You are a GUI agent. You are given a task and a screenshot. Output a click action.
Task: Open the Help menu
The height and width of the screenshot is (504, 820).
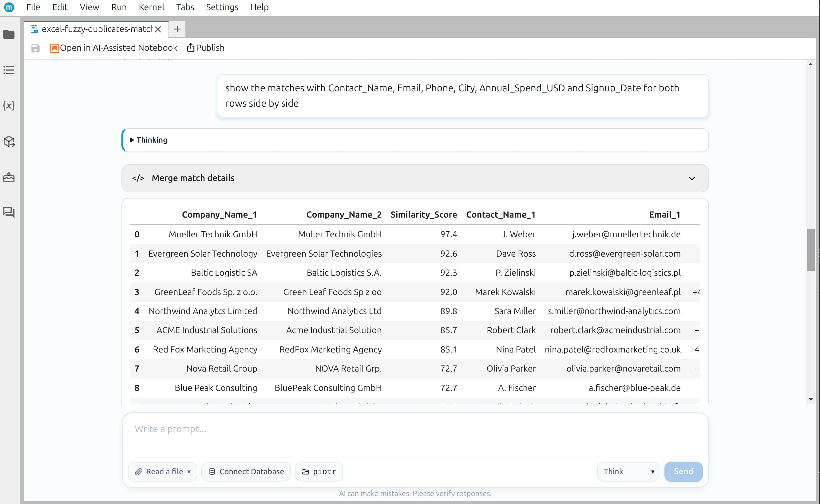pos(259,7)
